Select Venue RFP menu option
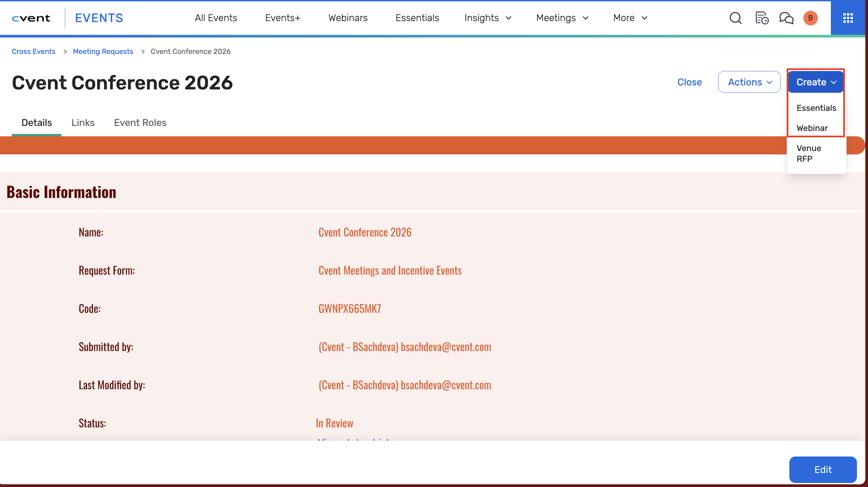The image size is (868, 487). pos(808,153)
